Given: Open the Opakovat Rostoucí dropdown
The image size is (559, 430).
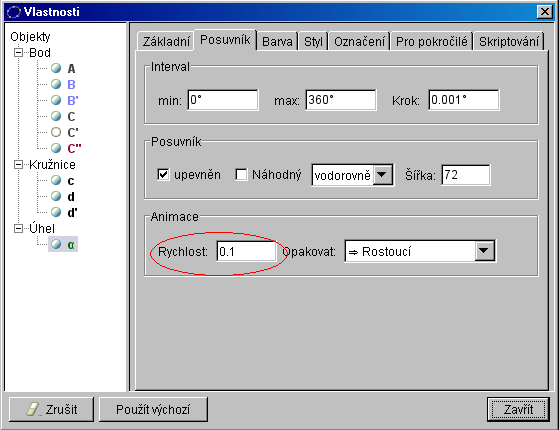Looking at the screenshot, I should click(484, 251).
